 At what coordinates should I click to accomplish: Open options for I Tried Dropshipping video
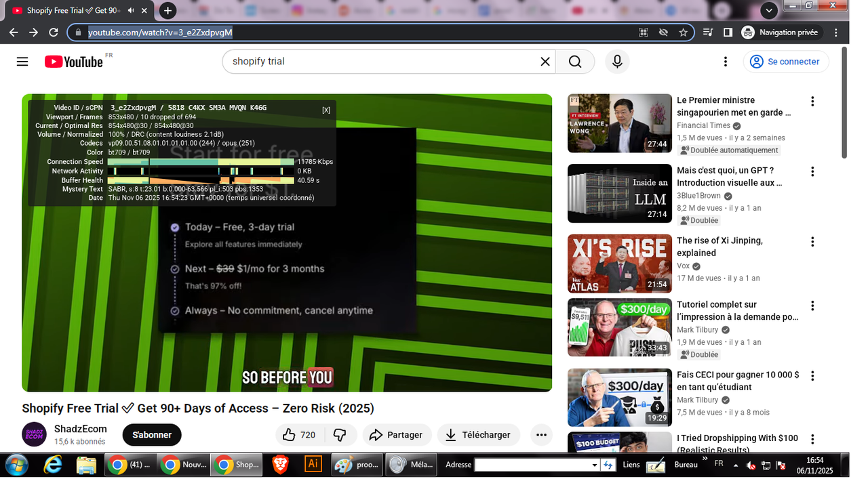point(812,440)
